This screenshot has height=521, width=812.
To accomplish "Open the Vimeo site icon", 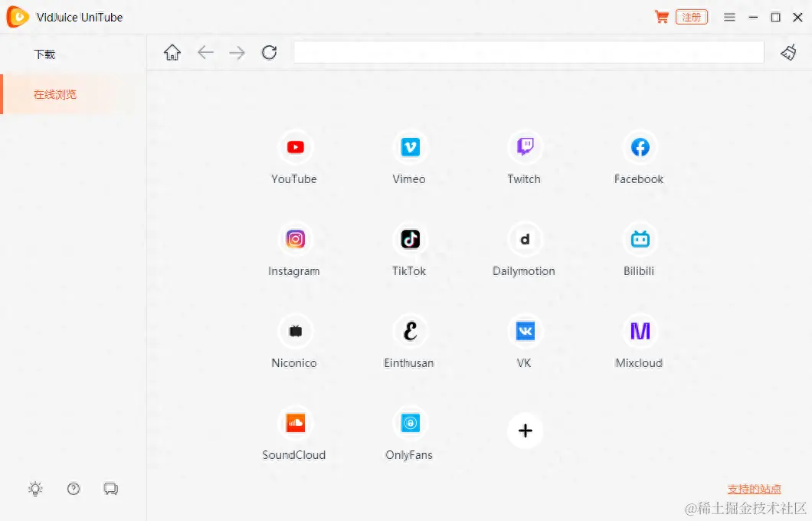I will point(410,147).
